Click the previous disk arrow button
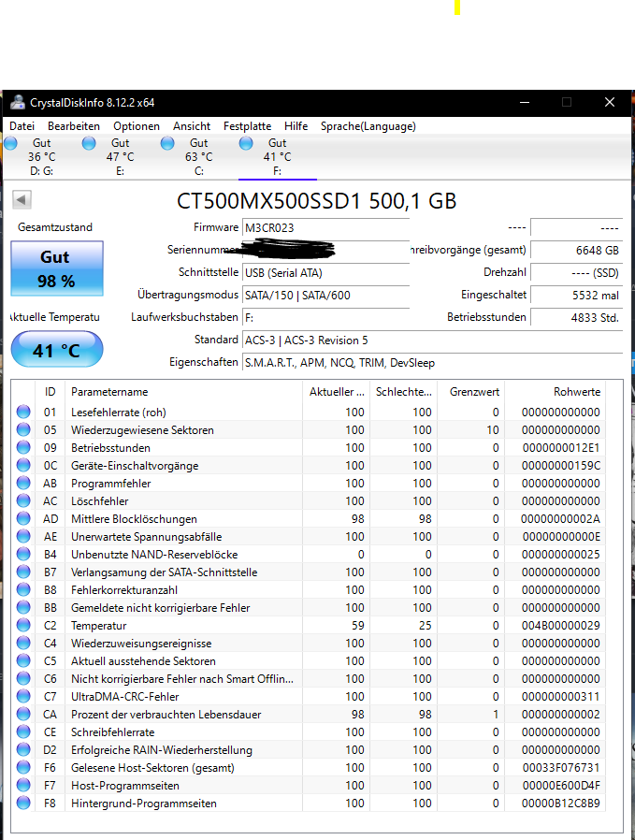Viewport: 635px width, 840px height. pyautogui.click(x=22, y=200)
